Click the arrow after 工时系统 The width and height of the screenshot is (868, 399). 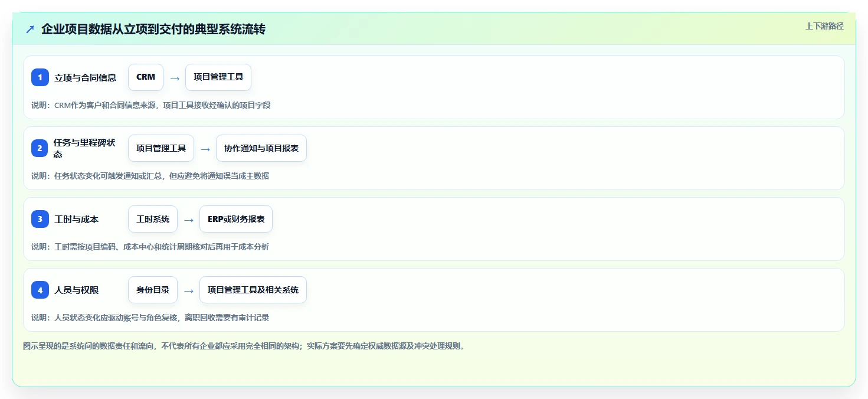(189, 220)
